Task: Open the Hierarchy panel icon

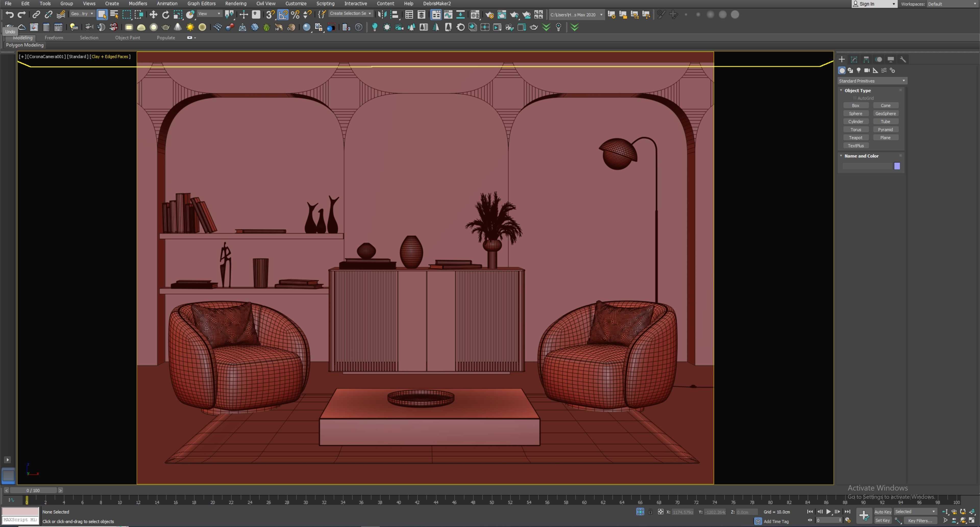Action: pos(866,59)
